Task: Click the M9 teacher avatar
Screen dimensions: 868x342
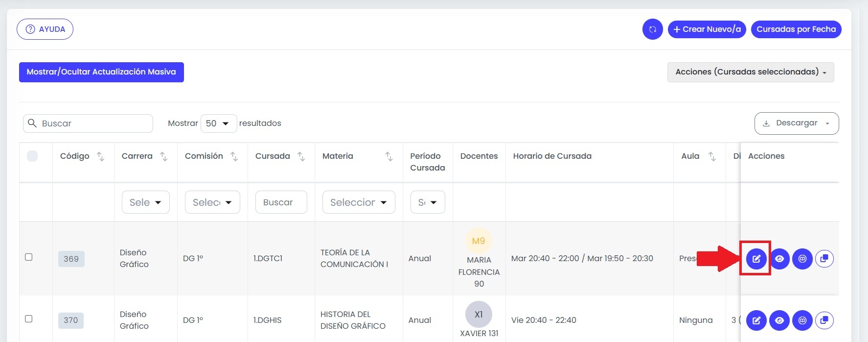Action: point(479,241)
